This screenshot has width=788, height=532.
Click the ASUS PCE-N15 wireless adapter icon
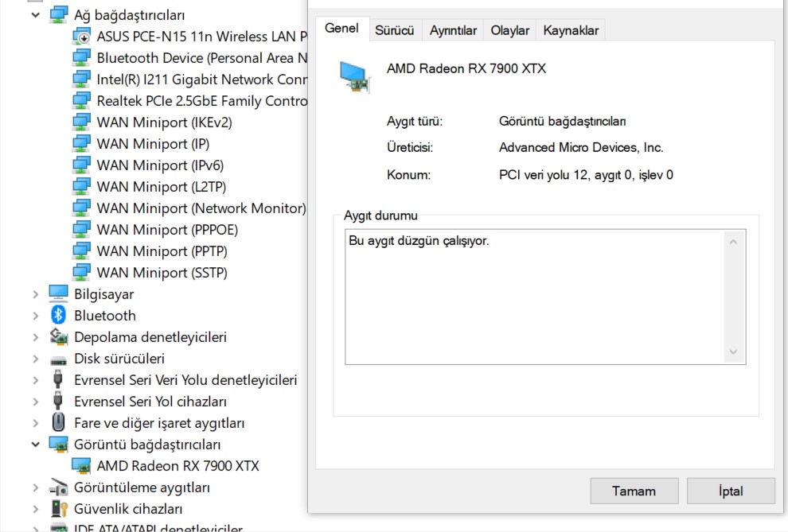(81, 37)
